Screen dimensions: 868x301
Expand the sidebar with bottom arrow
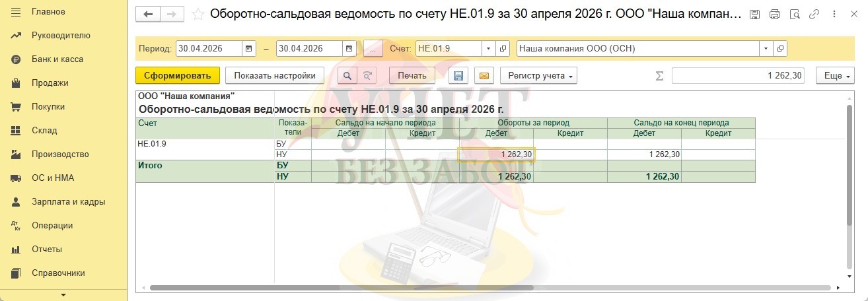pyautogui.click(x=63, y=295)
